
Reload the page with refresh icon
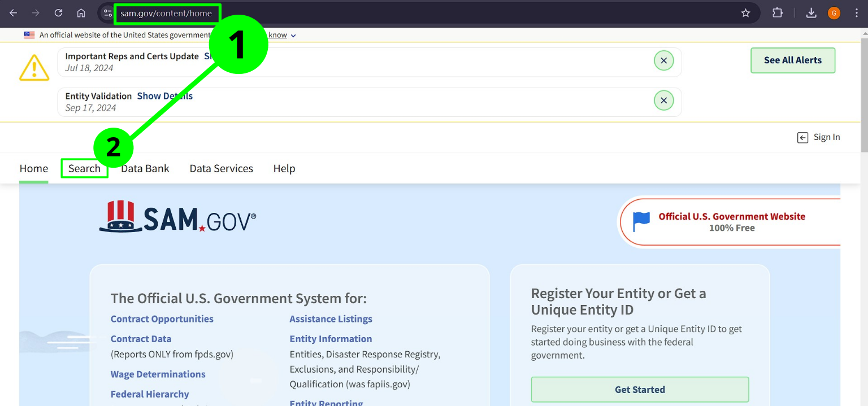58,13
